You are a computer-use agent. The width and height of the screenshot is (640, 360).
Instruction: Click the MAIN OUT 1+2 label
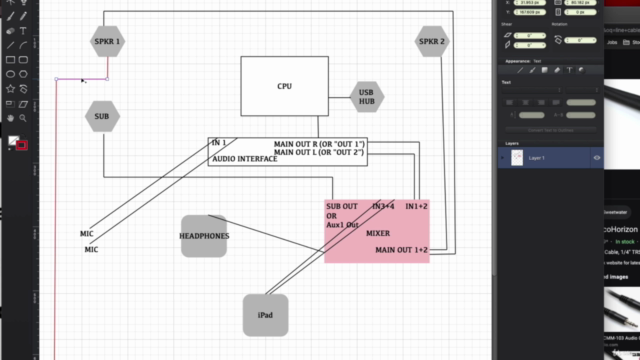click(401, 250)
